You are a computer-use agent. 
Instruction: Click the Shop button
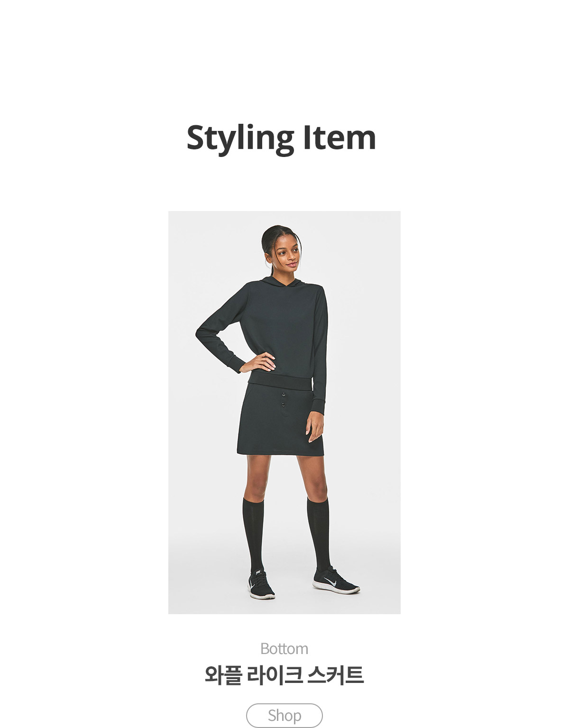click(284, 715)
